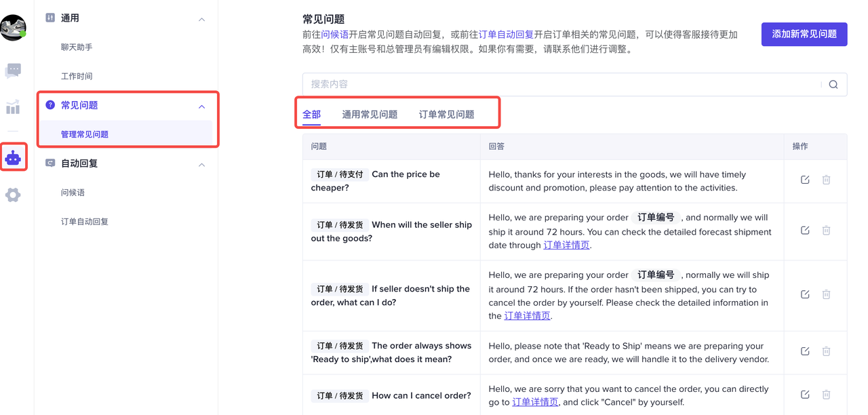The height and width of the screenshot is (415, 868).
Task: Click the user profile avatar
Action: (x=13, y=27)
